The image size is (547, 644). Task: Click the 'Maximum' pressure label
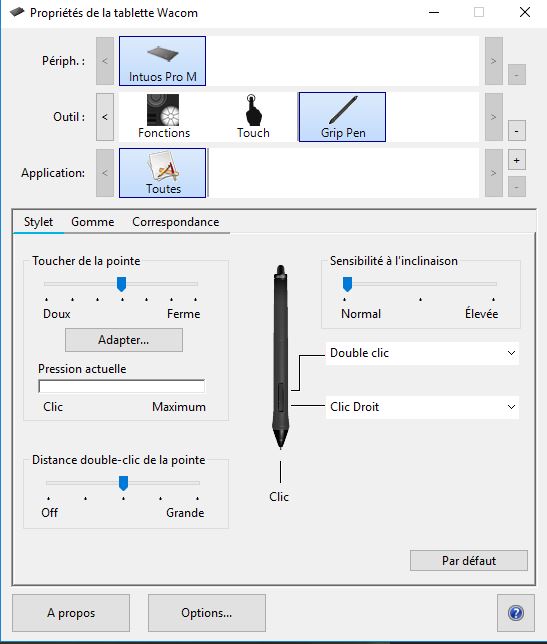[179, 407]
